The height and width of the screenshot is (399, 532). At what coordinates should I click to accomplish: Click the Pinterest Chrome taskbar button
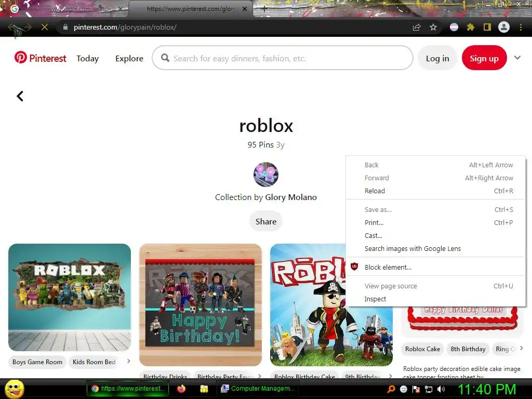tap(128, 389)
